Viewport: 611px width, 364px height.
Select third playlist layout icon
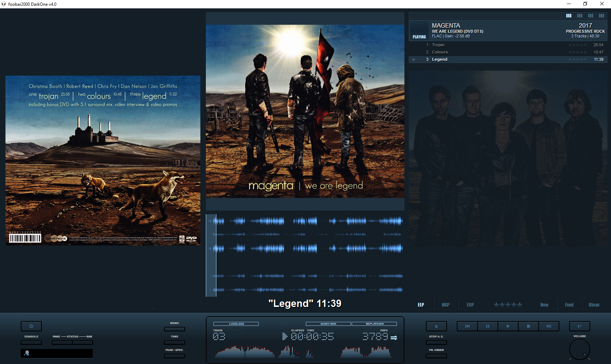(x=591, y=16)
